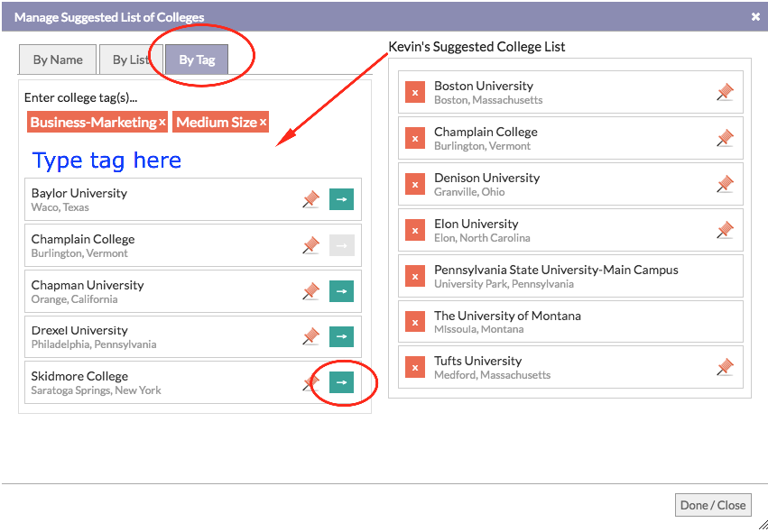Toggle pin on Tufts University suggestion
768x532 pixels.
(x=725, y=368)
